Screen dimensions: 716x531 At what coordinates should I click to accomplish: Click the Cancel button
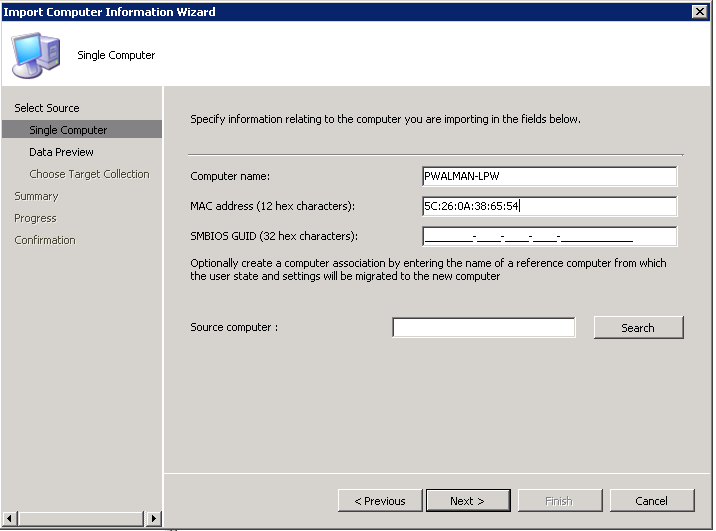click(x=652, y=501)
